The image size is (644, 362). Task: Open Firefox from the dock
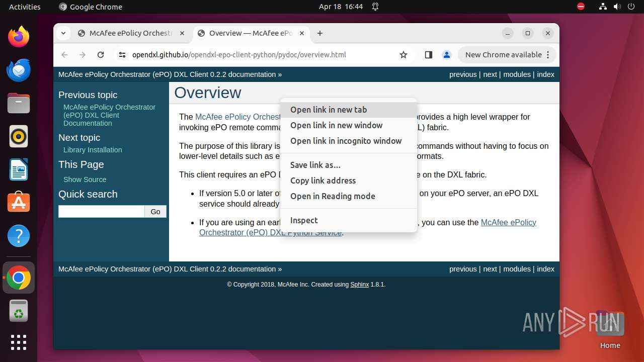pos(19,37)
